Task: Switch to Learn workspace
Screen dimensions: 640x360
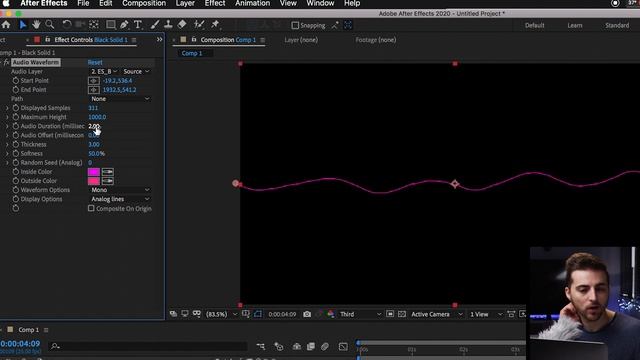Action: pyautogui.click(x=575, y=25)
